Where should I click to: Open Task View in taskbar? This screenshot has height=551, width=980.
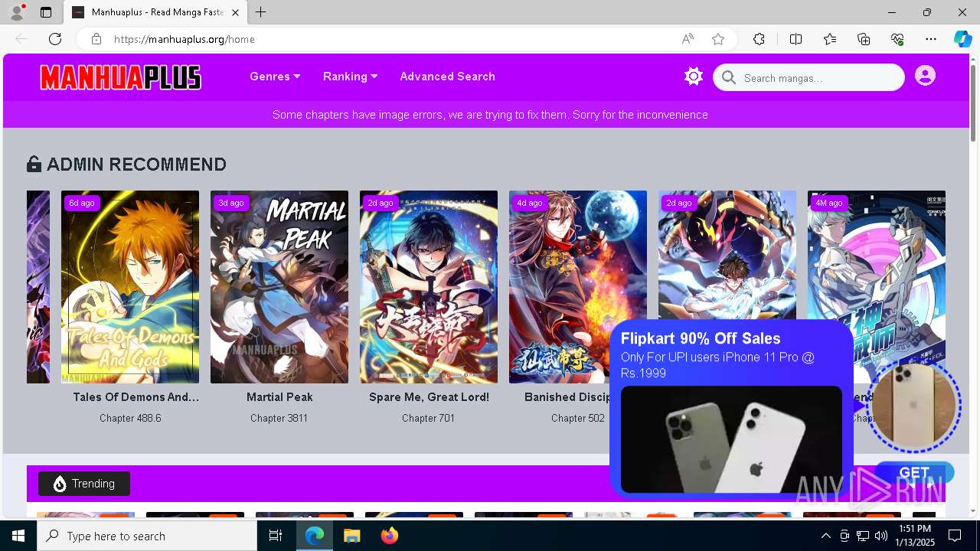[276, 536]
